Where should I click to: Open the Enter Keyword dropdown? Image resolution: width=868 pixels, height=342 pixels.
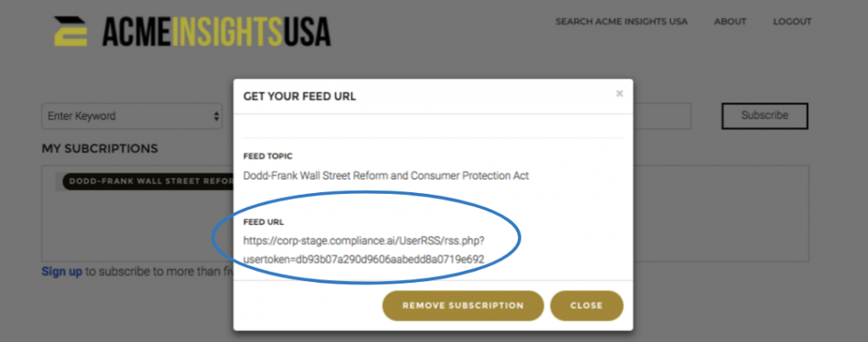[132, 116]
